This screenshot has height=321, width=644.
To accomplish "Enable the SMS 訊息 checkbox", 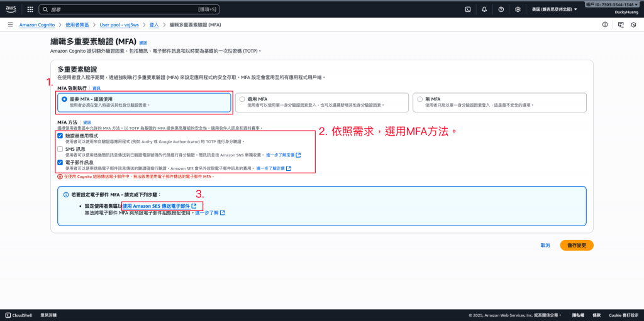I will [x=60, y=149].
